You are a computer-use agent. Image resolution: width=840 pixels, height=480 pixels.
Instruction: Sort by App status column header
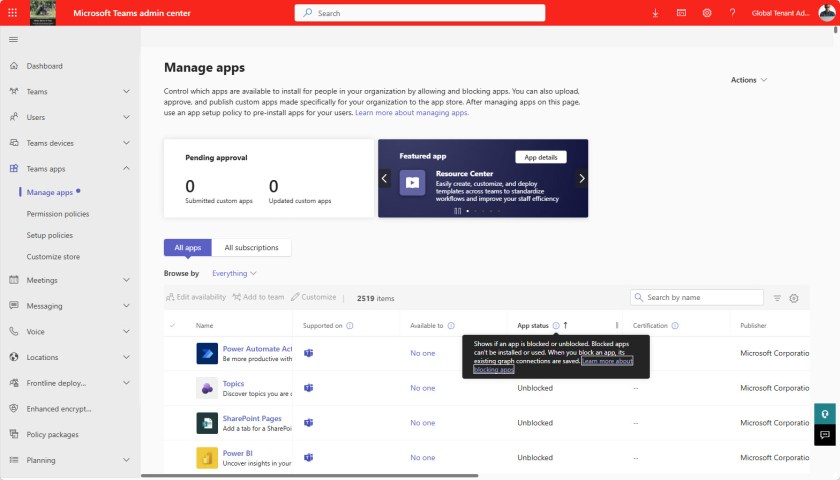pyautogui.click(x=533, y=325)
